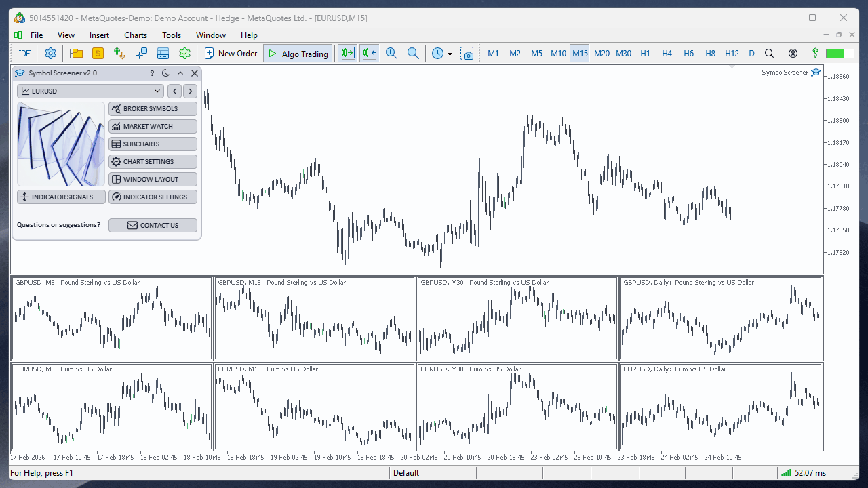This screenshot has width=868, height=488.
Task: Collapse the Symbol Screener panel with the chevron
Action: coord(180,73)
